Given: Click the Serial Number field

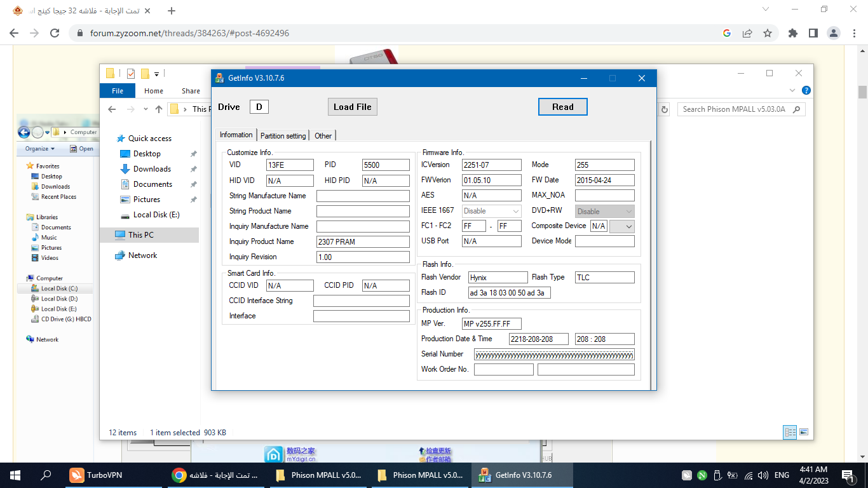Looking at the screenshot, I should pos(554,354).
